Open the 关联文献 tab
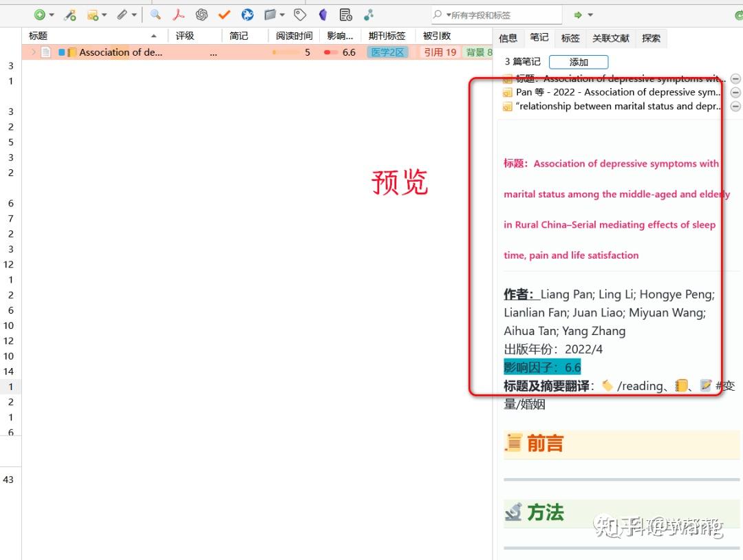The height and width of the screenshot is (560, 743). (612, 39)
